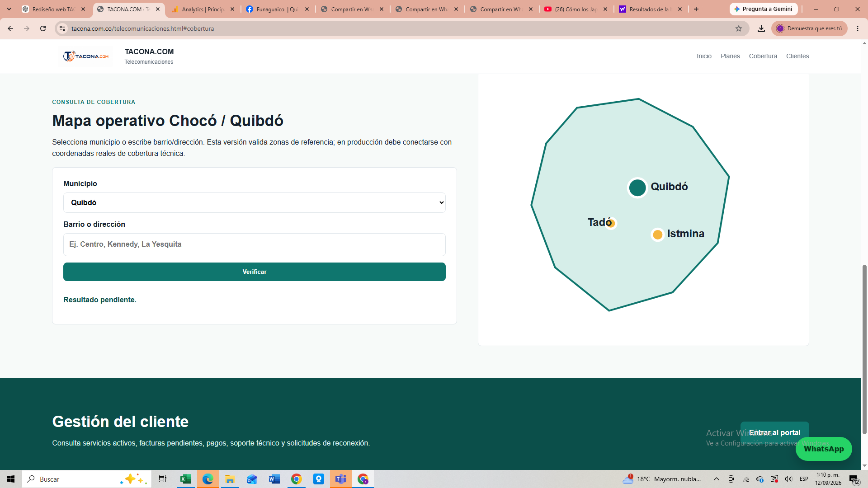The height and width of the screenshot is (488, 868).
Task: Open the floating WhatsApp button
Action: (x=824, y=449)
